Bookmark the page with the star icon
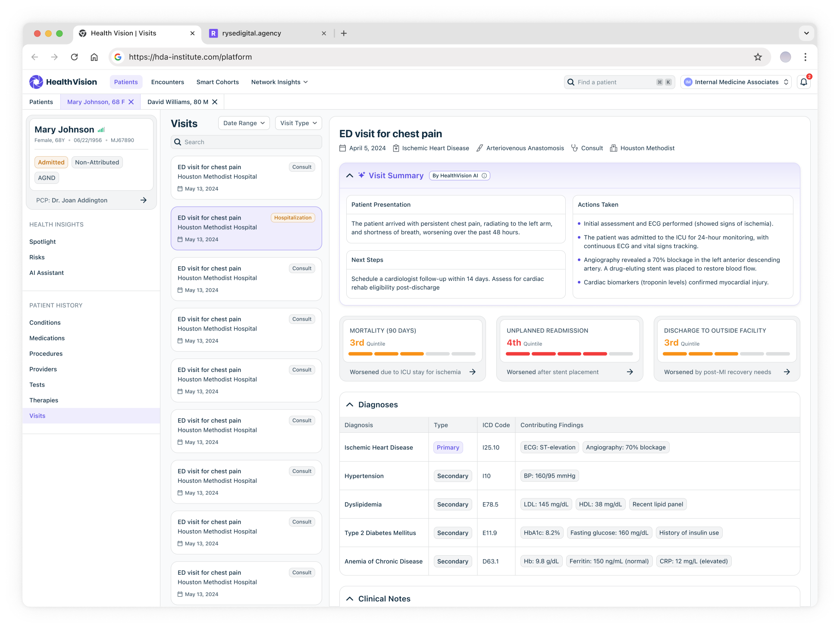Screen dimensions: 840x629 tap(758, 57)
